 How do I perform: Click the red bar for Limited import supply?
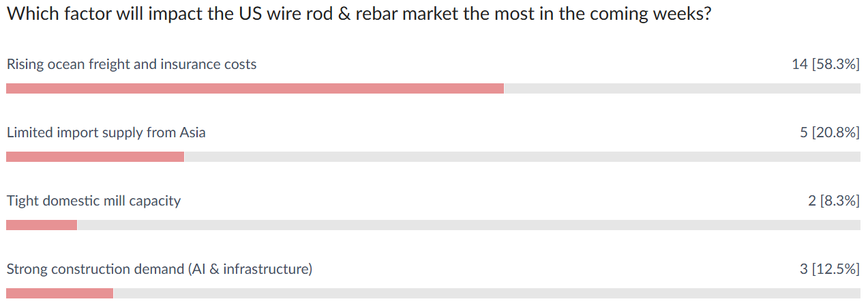95,157
